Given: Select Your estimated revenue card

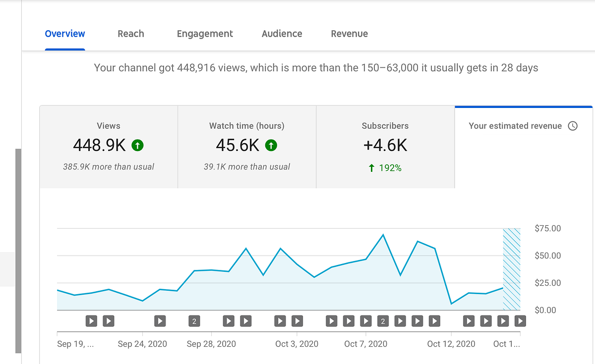Looking at the screenshot, I should click(524, 147).
